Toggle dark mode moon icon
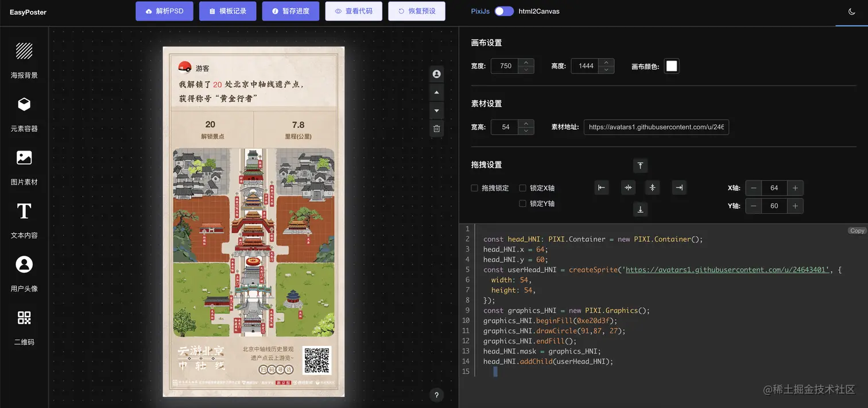Image resolution: width=868 pixels, height=408 pixels. tap(851, 11)
